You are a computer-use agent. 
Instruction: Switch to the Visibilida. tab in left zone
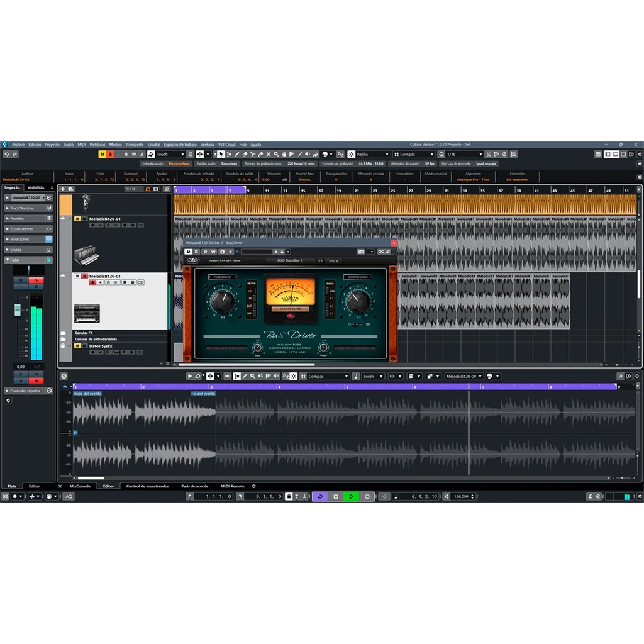[36, 187]
